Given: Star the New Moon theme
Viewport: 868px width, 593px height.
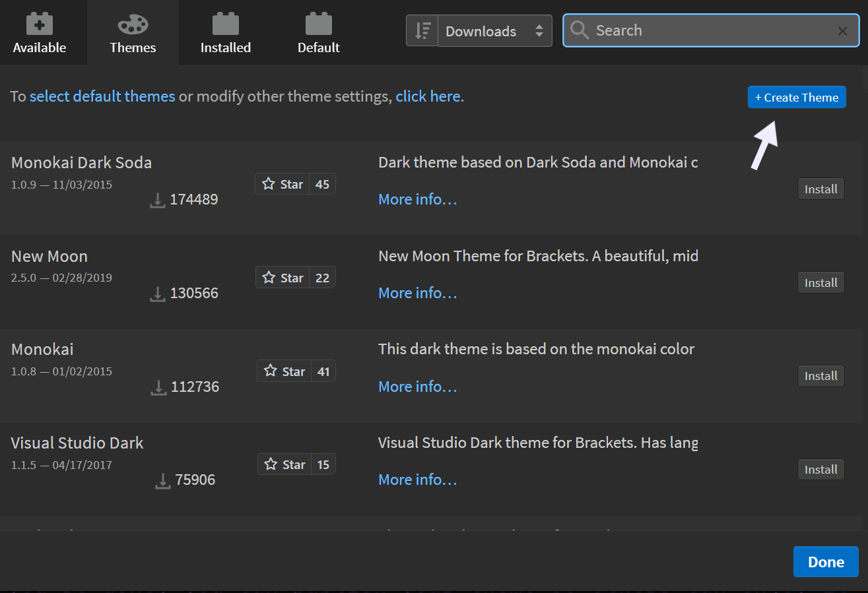Looking at the screenshot, I should click(283, 278).
